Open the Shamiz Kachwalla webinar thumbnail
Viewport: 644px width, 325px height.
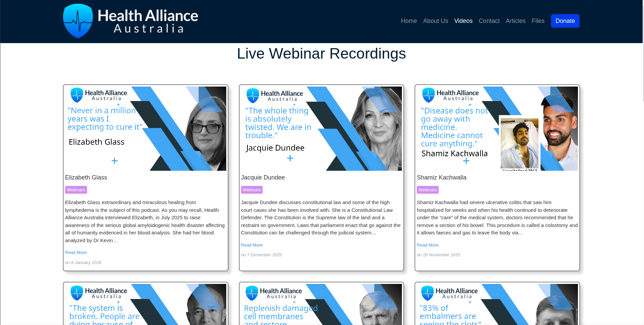pos(497,129)
